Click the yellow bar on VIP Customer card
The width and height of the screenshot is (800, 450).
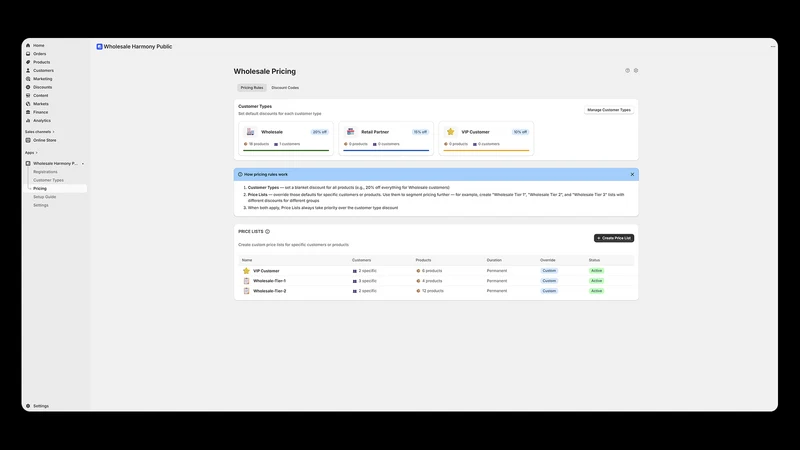pos(486,151)
